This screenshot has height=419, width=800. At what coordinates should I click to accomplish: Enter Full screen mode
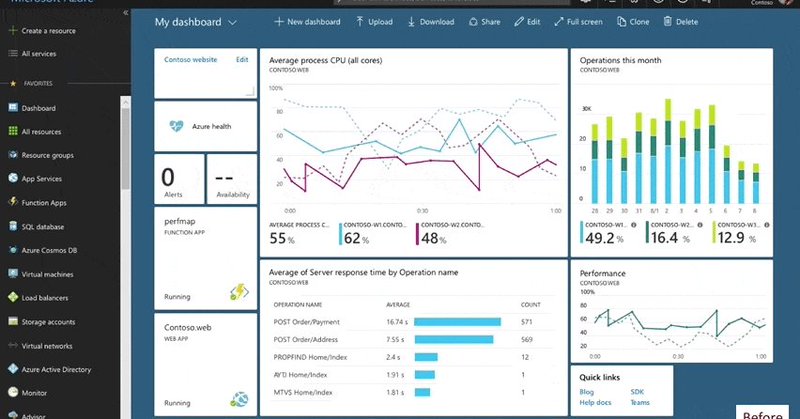click(578, 21)
